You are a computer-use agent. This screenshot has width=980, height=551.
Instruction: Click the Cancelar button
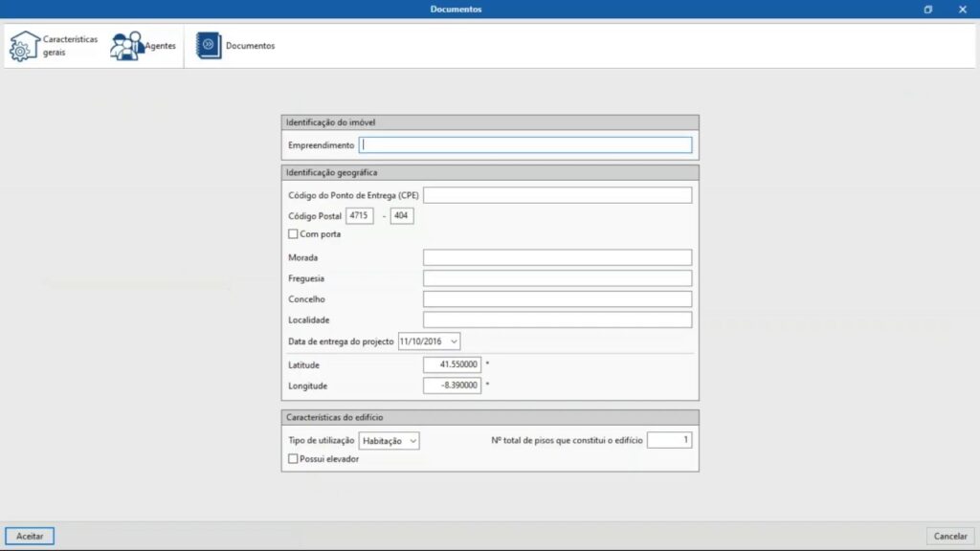click(x=950, y=536)
